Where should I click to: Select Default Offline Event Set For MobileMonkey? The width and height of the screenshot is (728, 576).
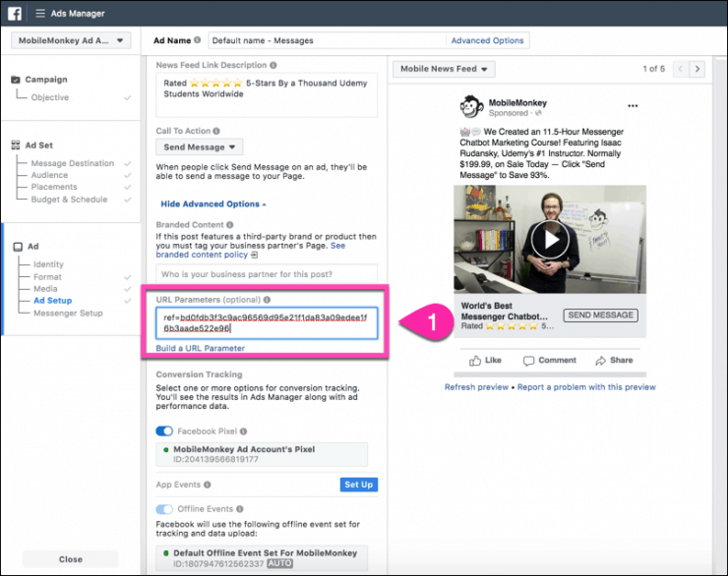pos(262,558)
